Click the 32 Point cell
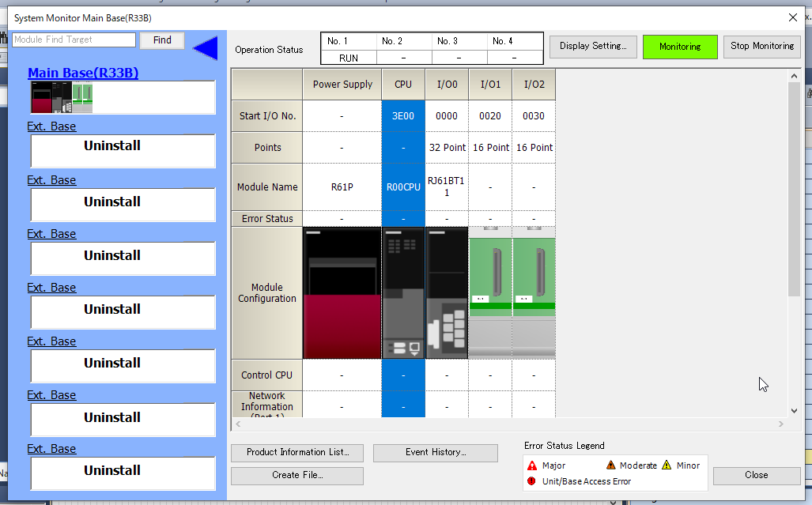 [x=447, y=148]
